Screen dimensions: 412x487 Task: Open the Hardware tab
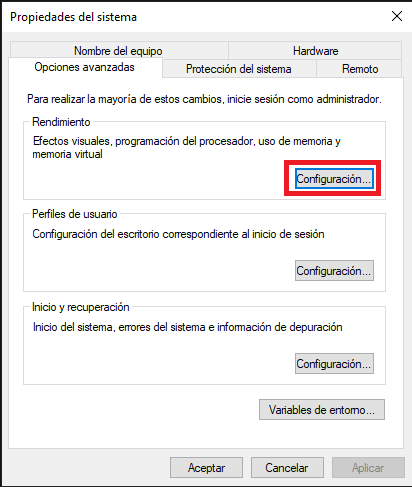pyautogui.click(x=315, y=50)
